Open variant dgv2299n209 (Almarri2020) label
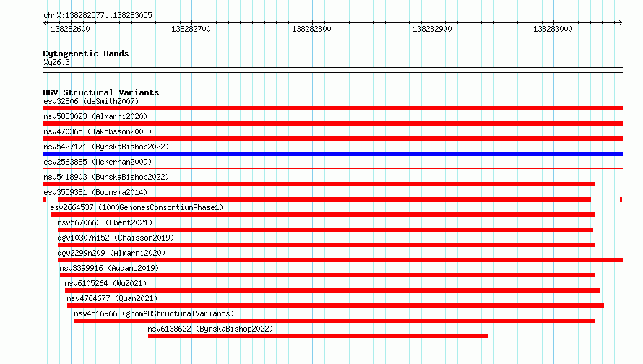The image size is (643, 364). pyautogui.click(x=111, y=253)
